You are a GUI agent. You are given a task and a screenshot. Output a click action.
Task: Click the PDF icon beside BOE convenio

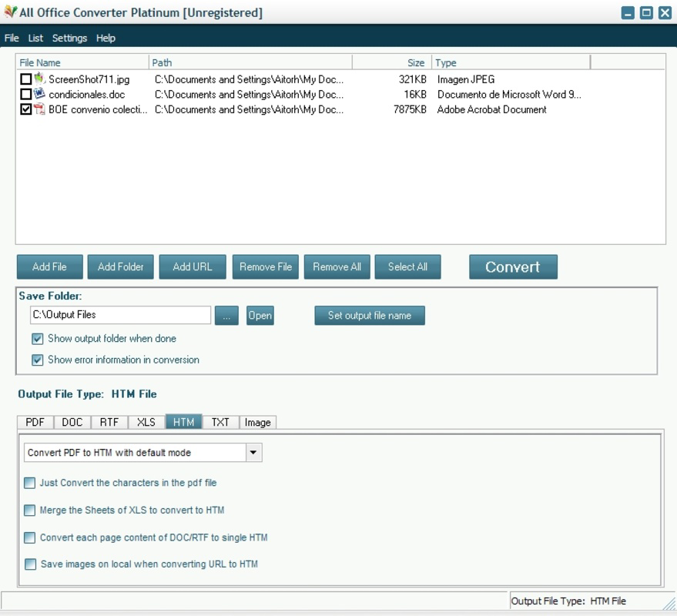click(39, 109)
